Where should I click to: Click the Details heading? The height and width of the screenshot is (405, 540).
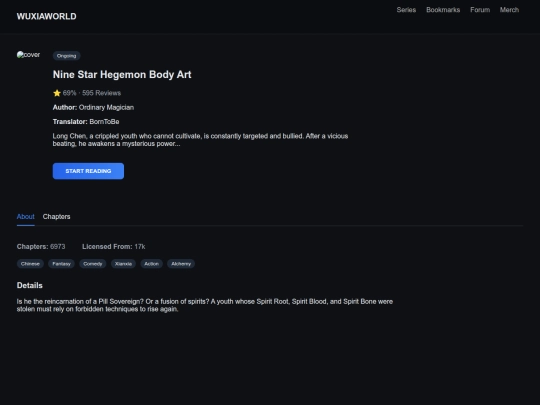(x=30, y=285)
